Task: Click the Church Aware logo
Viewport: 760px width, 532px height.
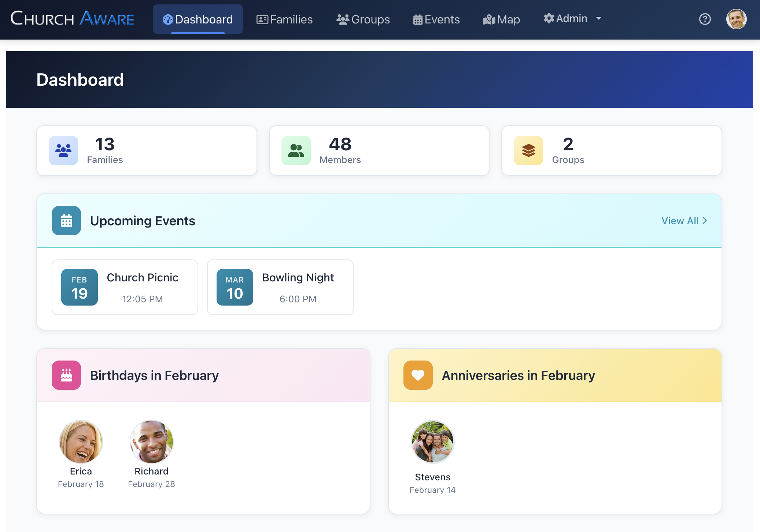Action: pyautogui.click(x=73, y=18)
